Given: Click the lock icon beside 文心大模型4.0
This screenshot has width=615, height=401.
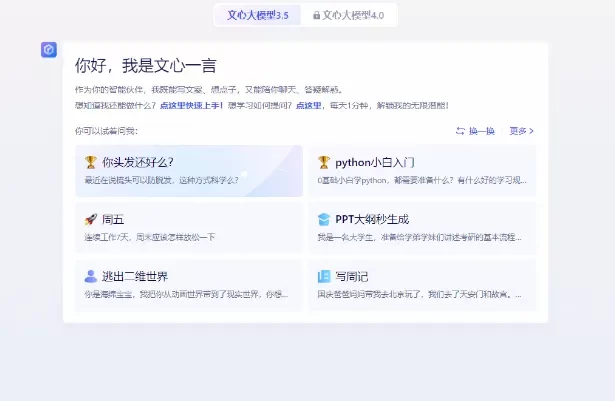Looking at the screenshot, I should click(317, 15).
